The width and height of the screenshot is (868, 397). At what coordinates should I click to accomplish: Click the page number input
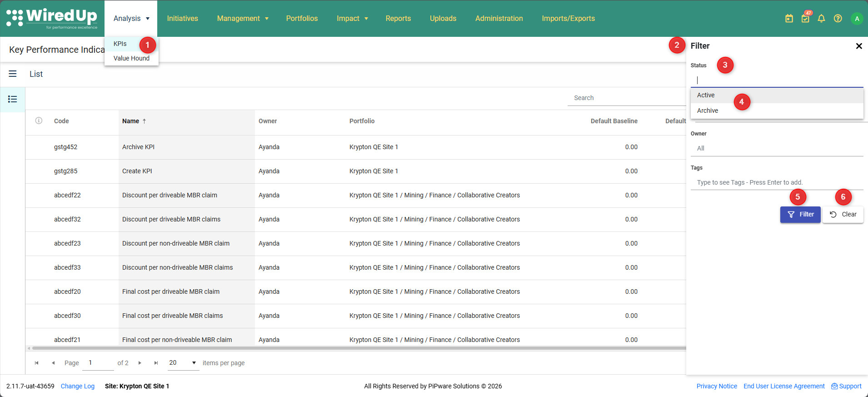pyautogui.click(x=98, y=363)
